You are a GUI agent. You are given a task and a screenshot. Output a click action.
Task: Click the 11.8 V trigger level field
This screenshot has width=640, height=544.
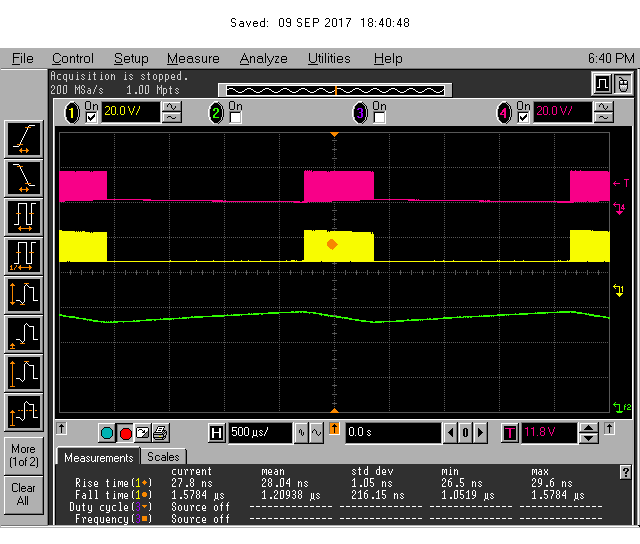pyautogui.click(x=549, y=433)
